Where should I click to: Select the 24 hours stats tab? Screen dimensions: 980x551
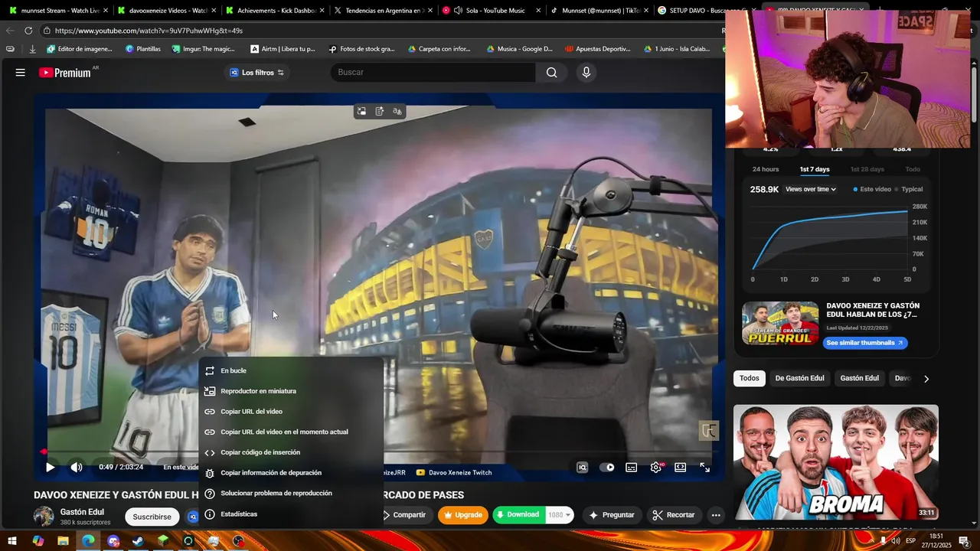point(766,169)
